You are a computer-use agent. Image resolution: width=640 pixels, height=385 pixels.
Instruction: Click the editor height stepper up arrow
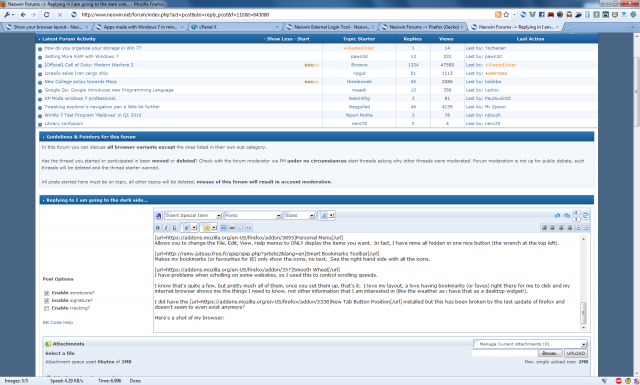coord(576,213)
